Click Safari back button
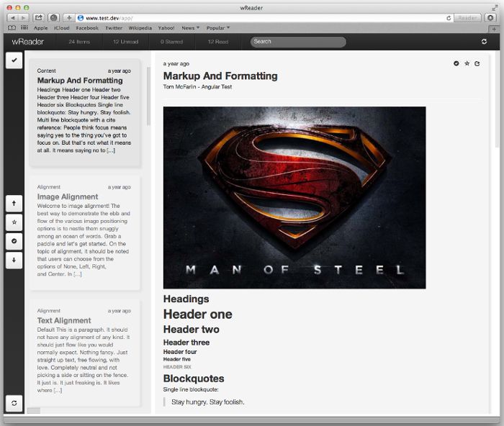The height and width of the screenshot is (426, 504). [x=13, y=18]
